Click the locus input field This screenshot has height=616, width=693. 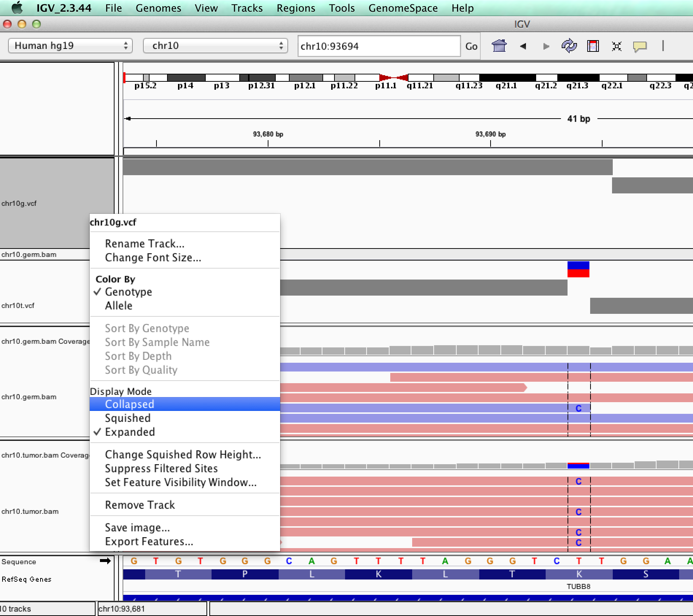coord(379,46)
